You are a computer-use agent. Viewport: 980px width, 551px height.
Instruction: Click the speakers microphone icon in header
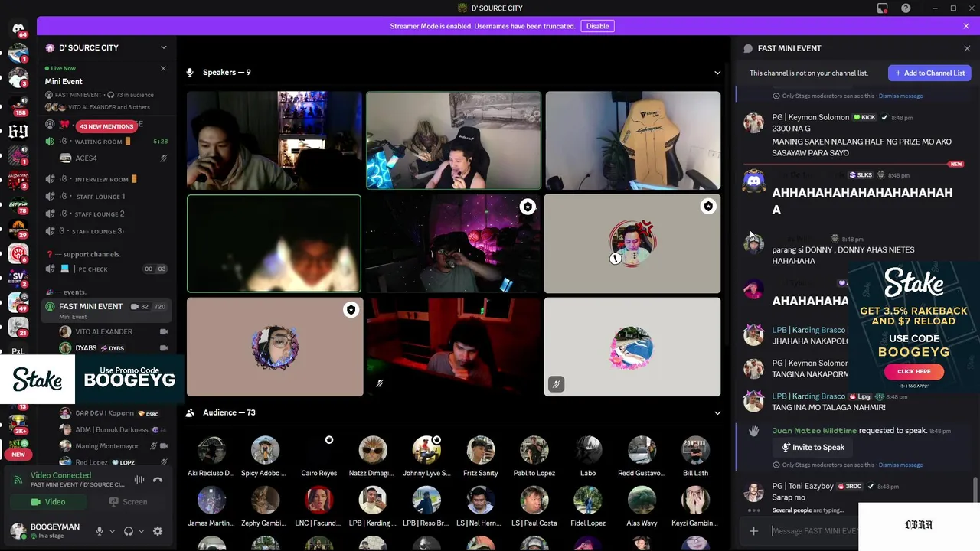pyautogui.click(x=191, y=73)
